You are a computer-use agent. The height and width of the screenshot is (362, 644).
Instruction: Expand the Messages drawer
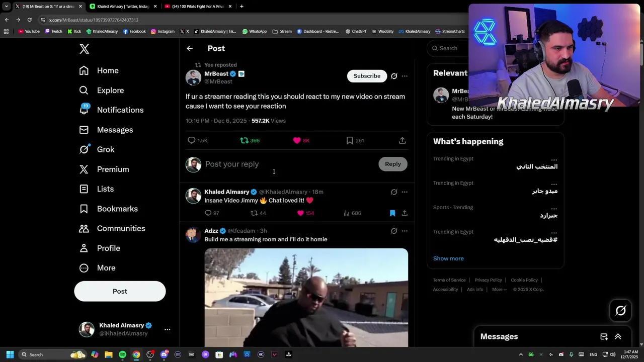618,337
